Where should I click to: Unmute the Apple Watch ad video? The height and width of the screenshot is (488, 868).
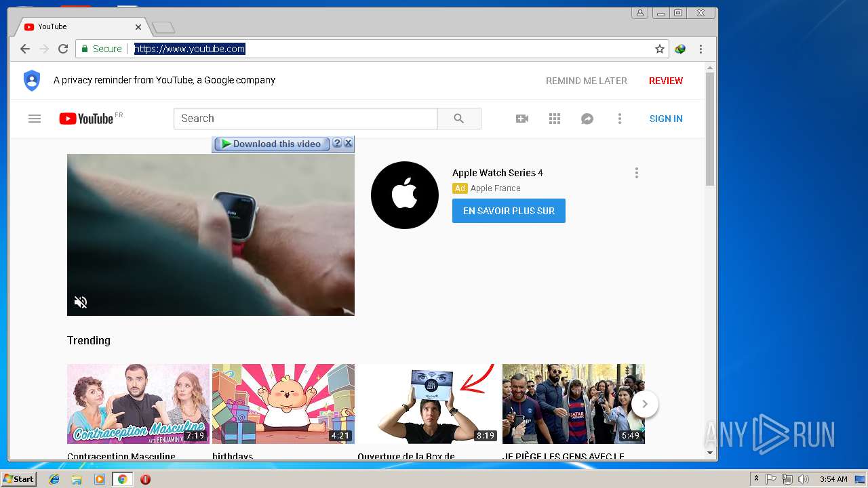[x=81, y=302]
